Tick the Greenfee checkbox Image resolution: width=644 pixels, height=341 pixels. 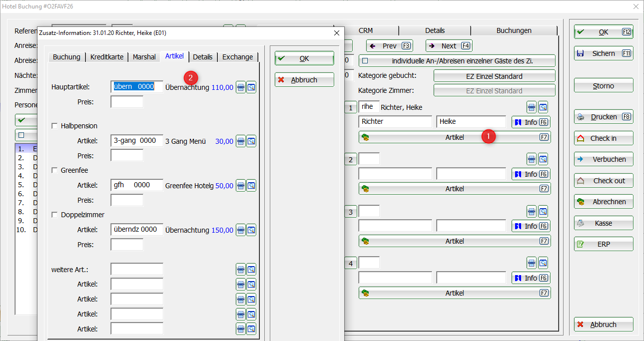pyautogui.click(x=54, y=170)
